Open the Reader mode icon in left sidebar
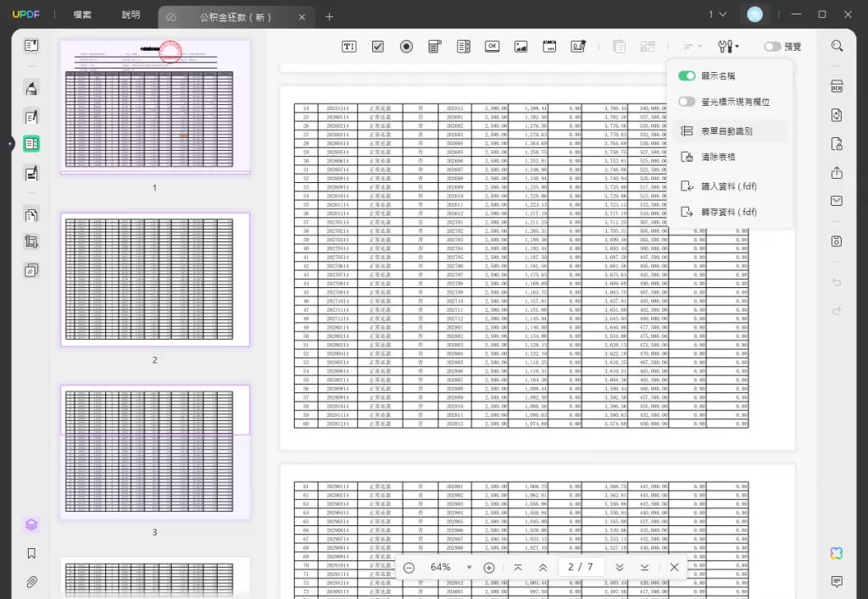 click(x=31, y=46)
